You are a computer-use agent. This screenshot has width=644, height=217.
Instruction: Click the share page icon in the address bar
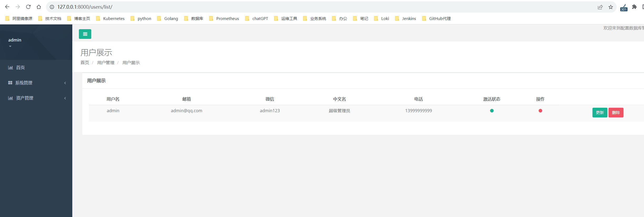tap(600, 7)
